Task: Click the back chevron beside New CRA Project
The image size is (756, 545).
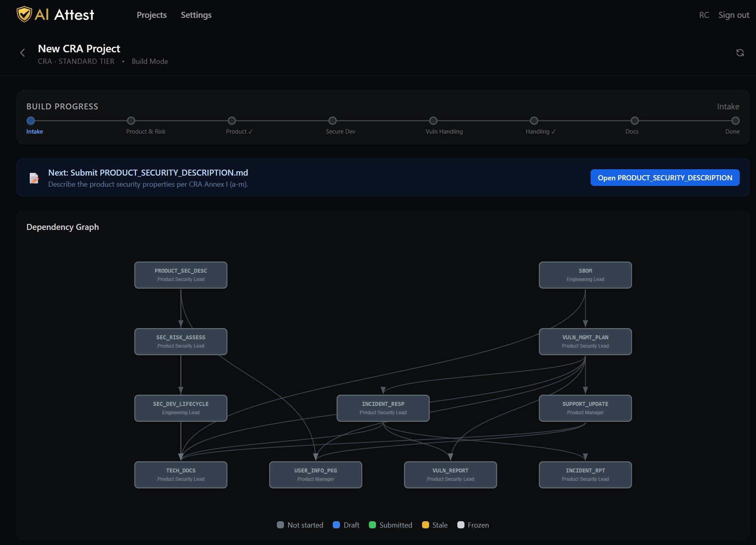Action: 23,52
